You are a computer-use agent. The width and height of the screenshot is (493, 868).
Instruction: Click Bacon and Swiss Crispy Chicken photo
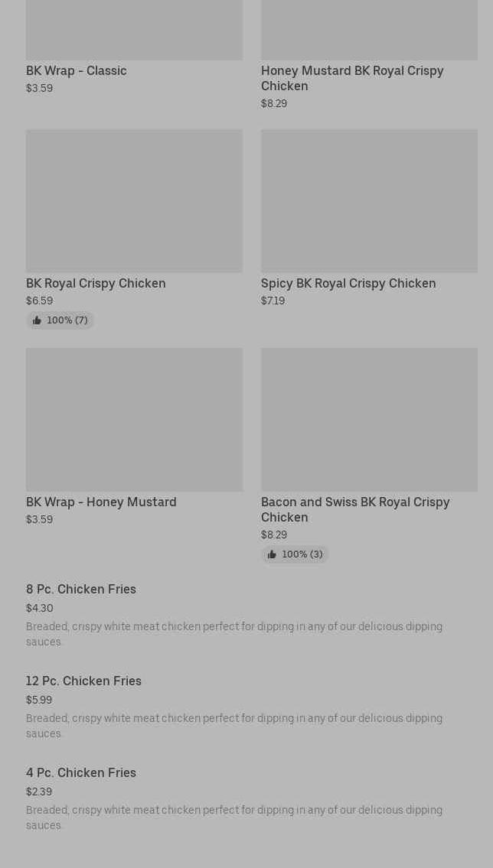click(369, 419)
